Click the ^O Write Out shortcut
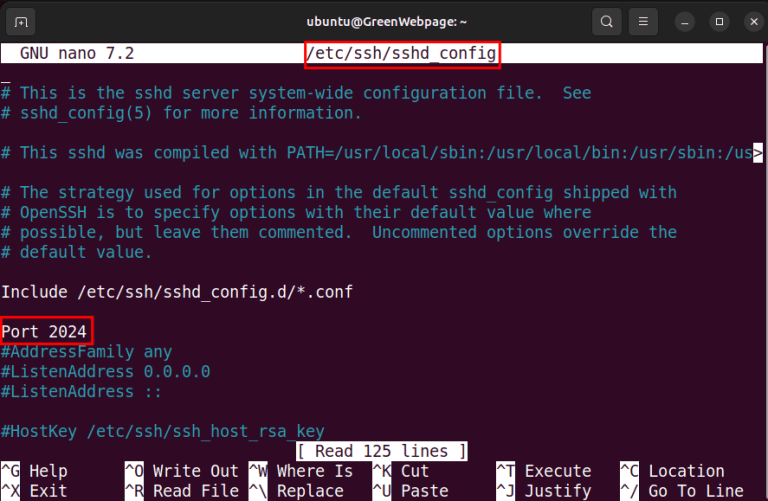This screenshot has width=768, height=501. (x=182, y=471)
